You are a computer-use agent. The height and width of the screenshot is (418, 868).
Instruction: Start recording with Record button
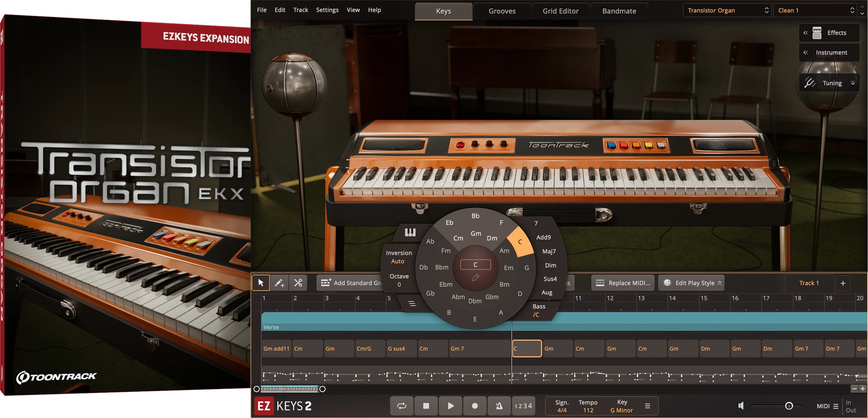tap(475, 406)
